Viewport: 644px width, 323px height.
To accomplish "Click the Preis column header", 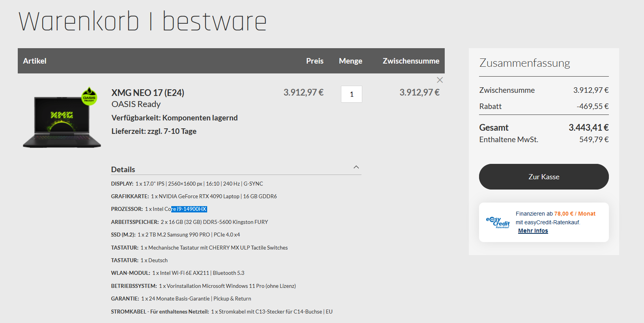I will coord(315,61).
